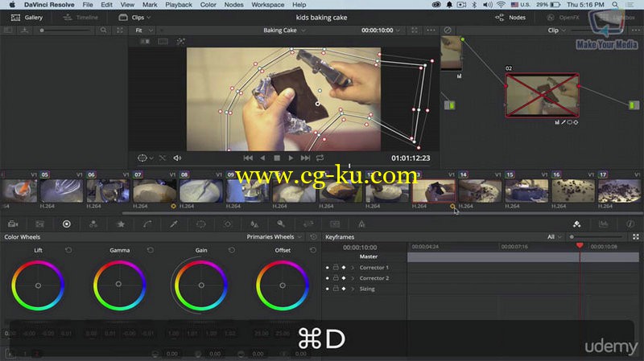The height and width of the screenshot is (361, 644).
Task: Open the Sizing palette icon
Action: 308,224
